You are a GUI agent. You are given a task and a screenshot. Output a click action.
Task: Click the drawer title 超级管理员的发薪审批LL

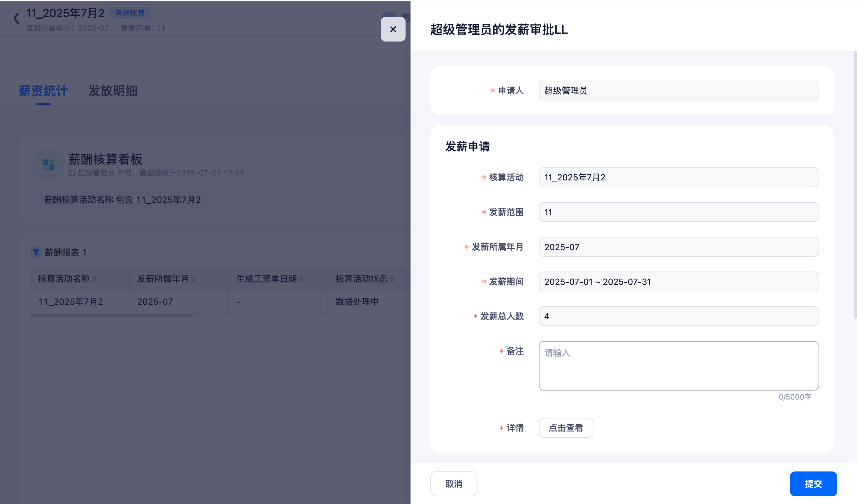pos(499,29)
